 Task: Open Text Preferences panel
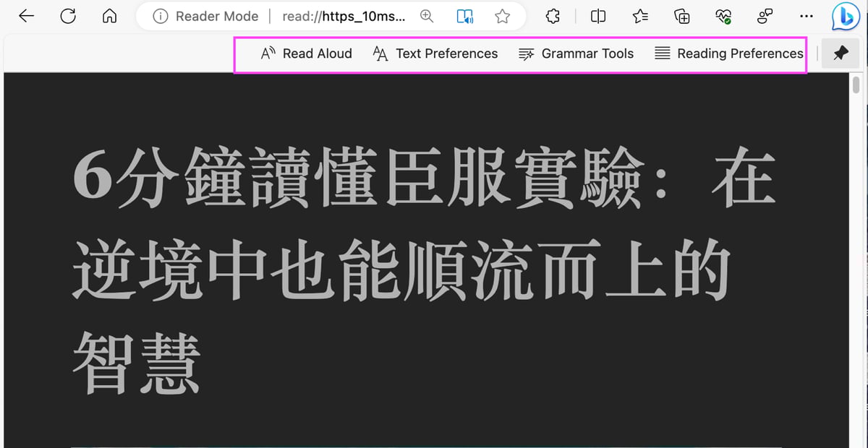[435, 53]
